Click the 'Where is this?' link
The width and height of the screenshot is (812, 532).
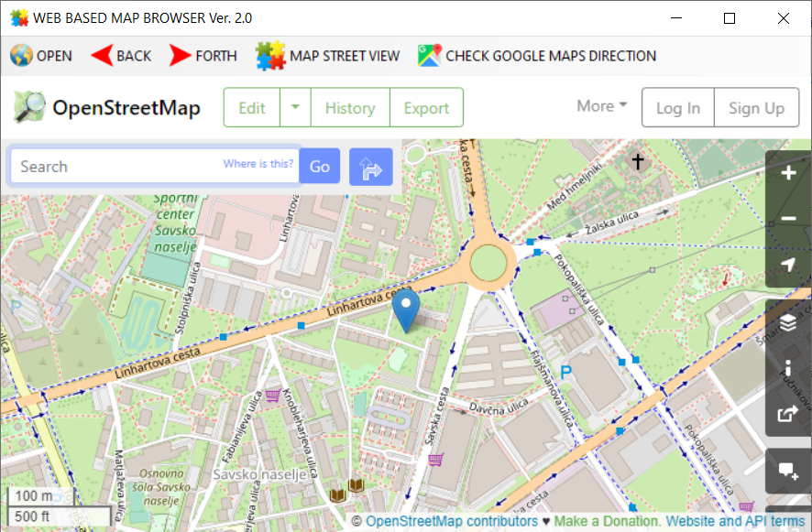[x=258, y=164]
